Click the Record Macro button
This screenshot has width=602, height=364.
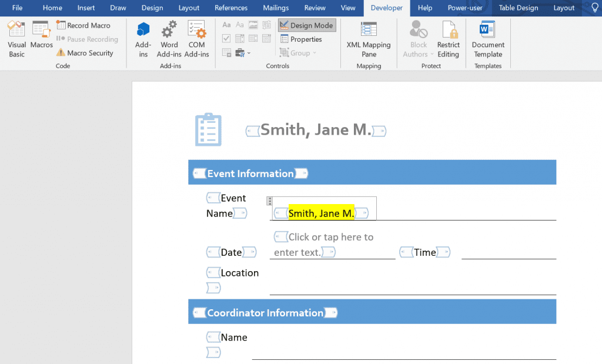click(83, 25)
